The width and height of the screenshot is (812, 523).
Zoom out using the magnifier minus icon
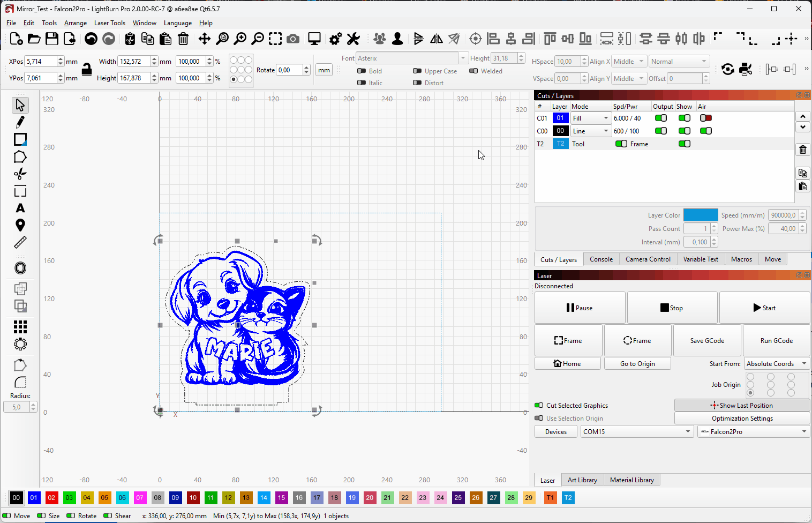(x=258, y=39)
